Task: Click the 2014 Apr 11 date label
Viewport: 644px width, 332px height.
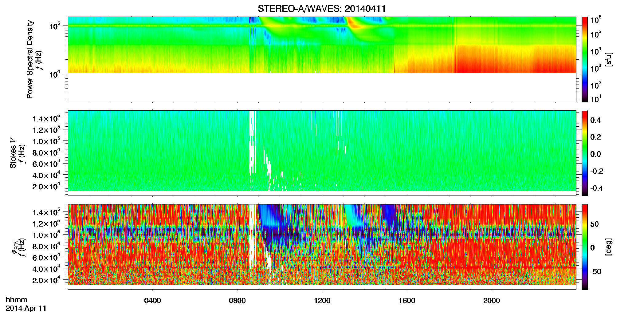Action: pos(26,308)
